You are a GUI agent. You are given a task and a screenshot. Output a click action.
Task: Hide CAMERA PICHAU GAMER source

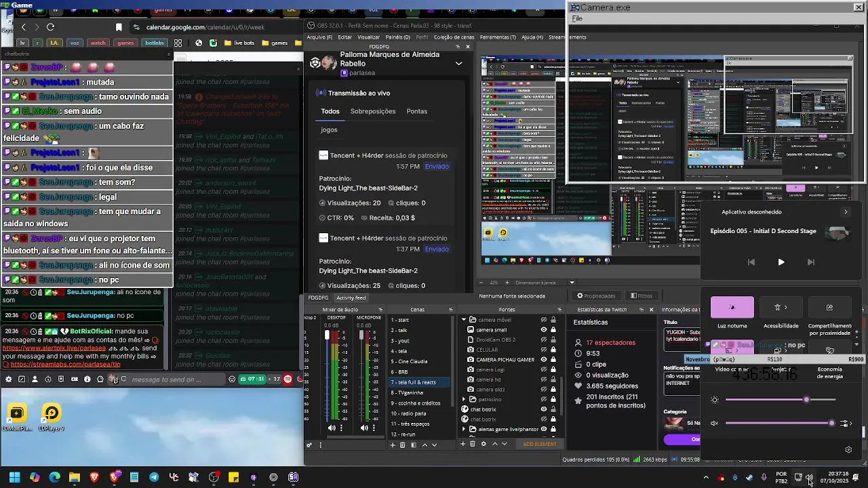(543, 360)
